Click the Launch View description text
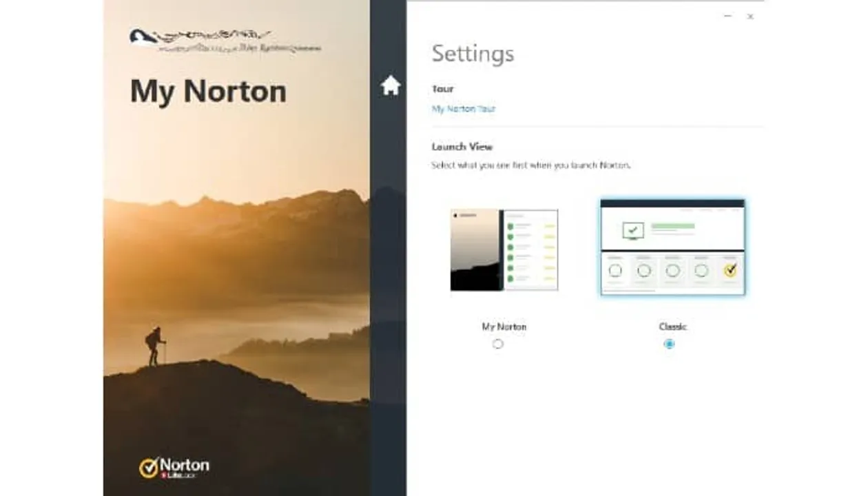Viewport: 868px width, 496px height. pos(530,165)
